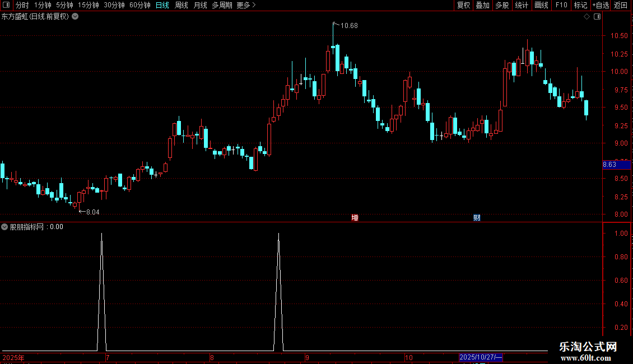This screenshot has width=633, height=364.
Task: Click the 9.00 price axis label
Action: [621, 143]
